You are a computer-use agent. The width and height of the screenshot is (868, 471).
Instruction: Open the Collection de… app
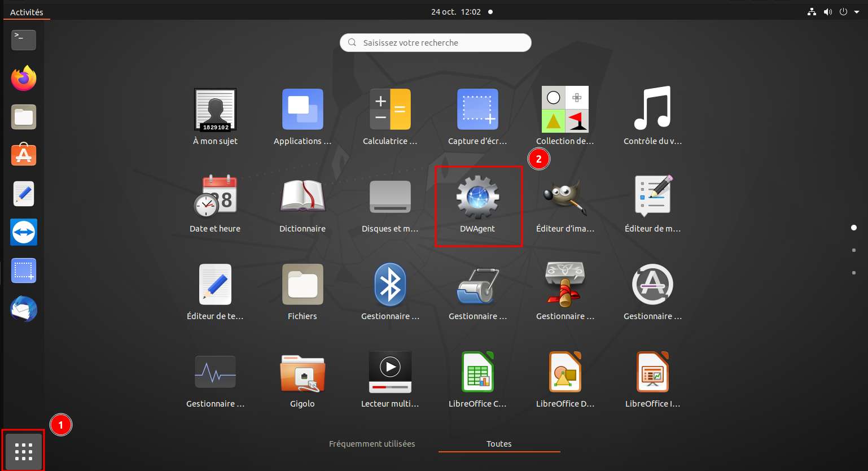565,117
